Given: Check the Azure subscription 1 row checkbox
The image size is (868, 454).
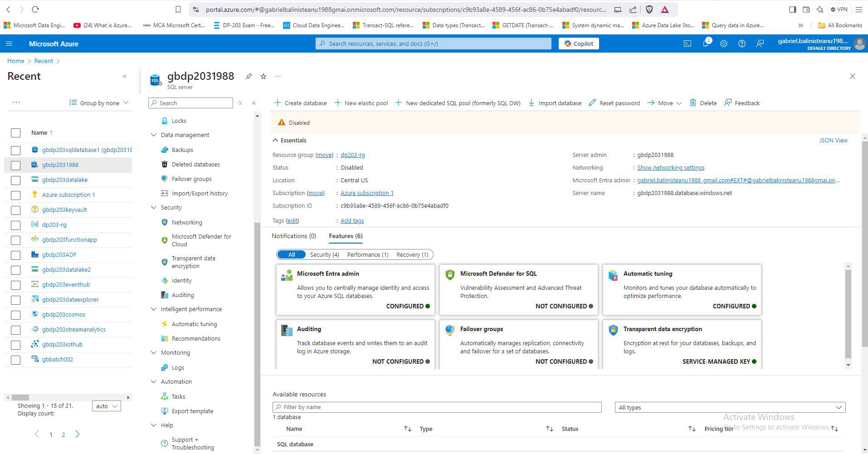Looking at the screenshot, I should click(15, 195).
